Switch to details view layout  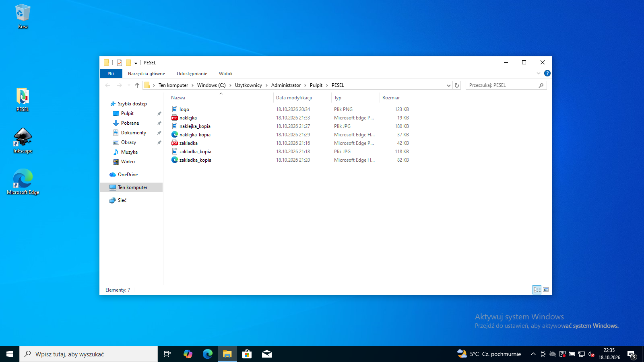(x=537, y=290)
